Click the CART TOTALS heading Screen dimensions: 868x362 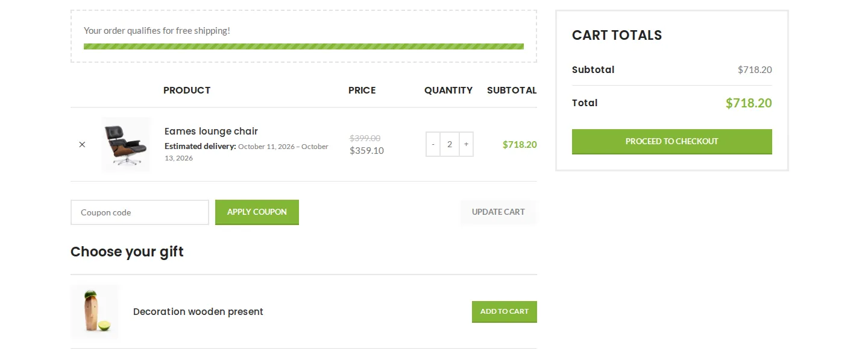coord(617,35)
